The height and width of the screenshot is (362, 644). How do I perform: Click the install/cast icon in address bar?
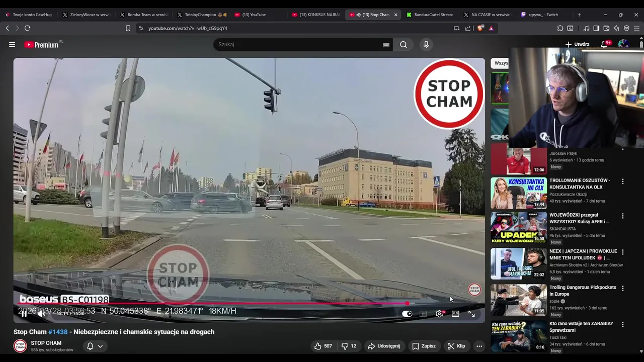(x=456, y=28)
